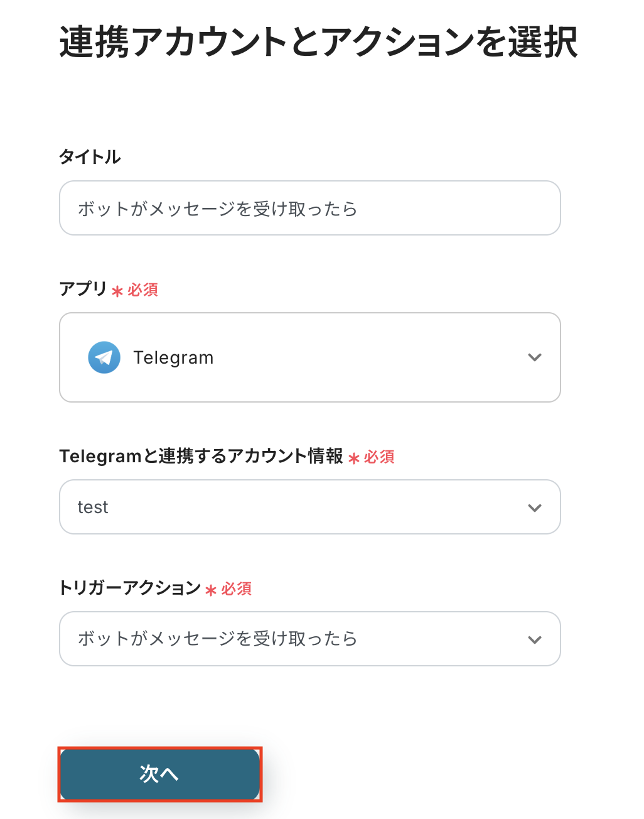Click the 必須 marker beside account info label

click(379, 457)
